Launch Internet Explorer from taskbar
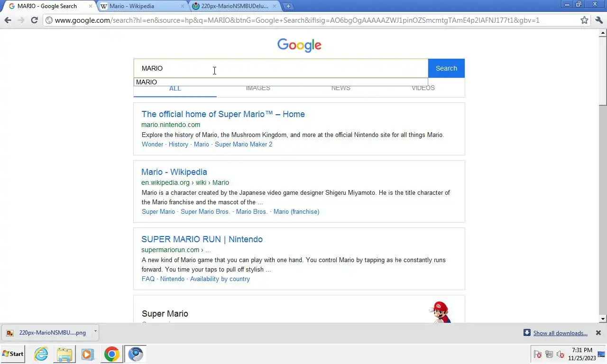 [x=41, y=354]
